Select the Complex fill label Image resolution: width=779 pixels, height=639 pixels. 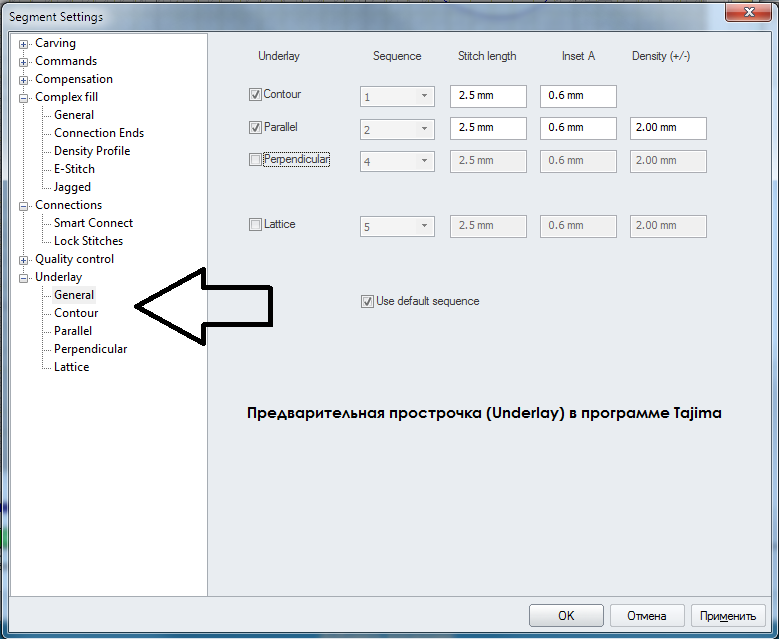[66, 97]
